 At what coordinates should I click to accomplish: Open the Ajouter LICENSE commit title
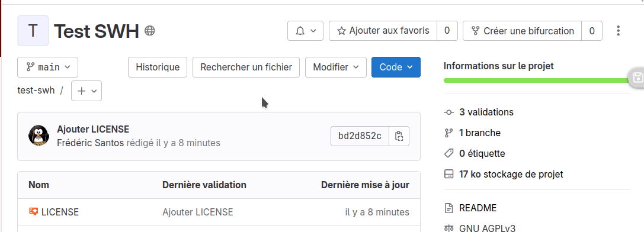tap(93, 130)
